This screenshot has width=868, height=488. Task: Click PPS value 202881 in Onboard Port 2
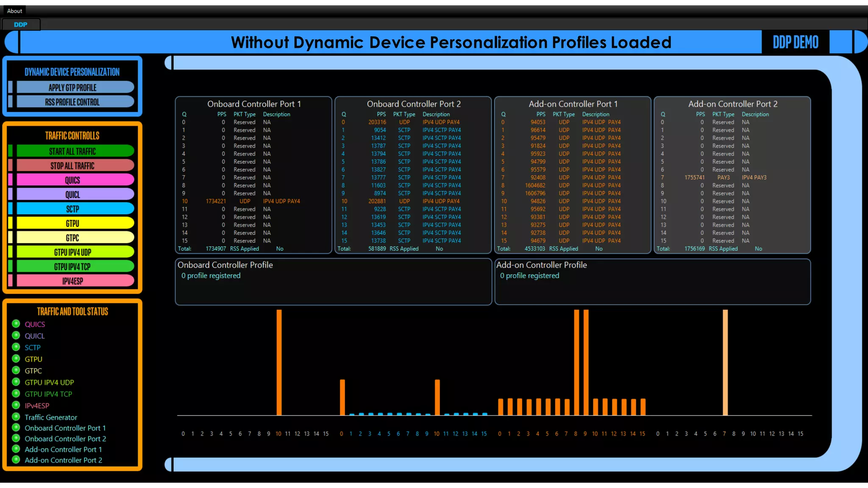[377, 201]
